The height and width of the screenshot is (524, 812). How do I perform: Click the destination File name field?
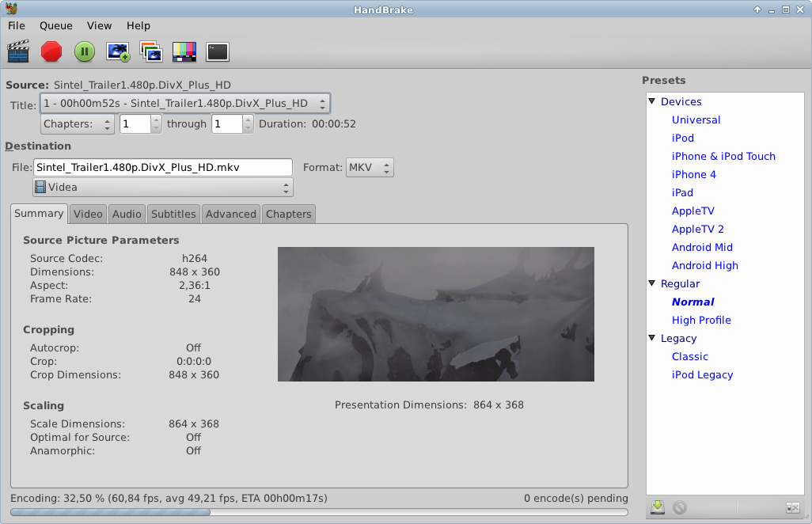click(163, 167)
